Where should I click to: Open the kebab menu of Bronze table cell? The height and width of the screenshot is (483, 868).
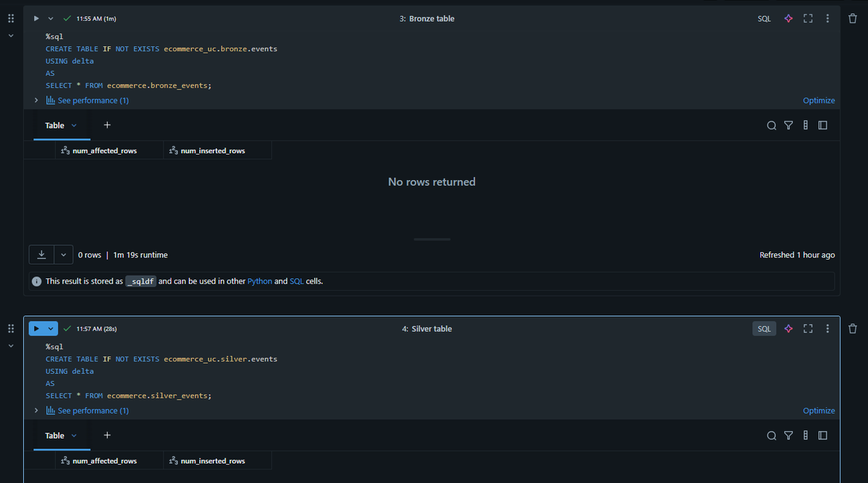tap(827, 18)
